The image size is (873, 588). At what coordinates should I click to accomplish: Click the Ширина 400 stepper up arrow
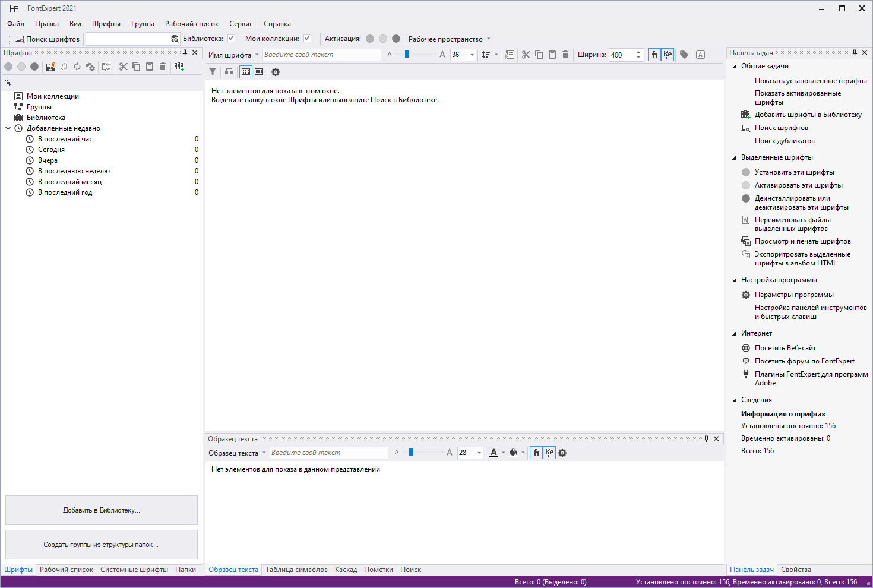pyautogui.click(x=638, y=52)
